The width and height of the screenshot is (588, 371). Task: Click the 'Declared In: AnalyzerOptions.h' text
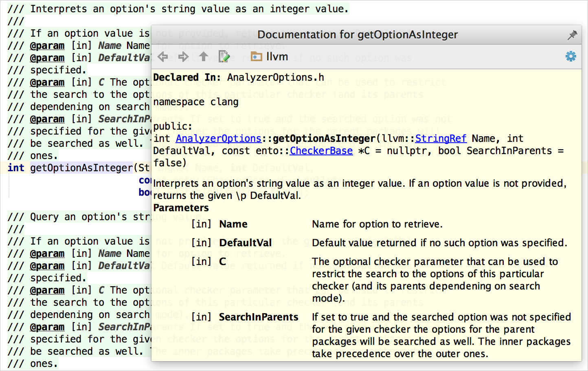coord(239,77)
